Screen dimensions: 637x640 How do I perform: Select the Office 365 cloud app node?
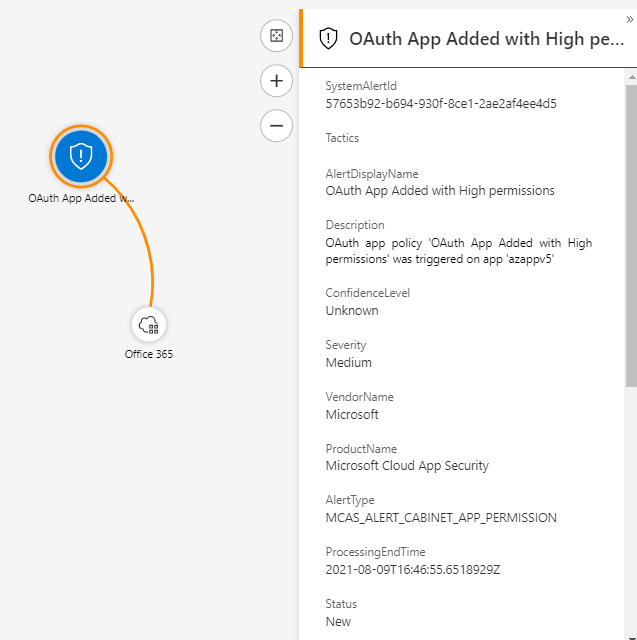tap(149, 325)
